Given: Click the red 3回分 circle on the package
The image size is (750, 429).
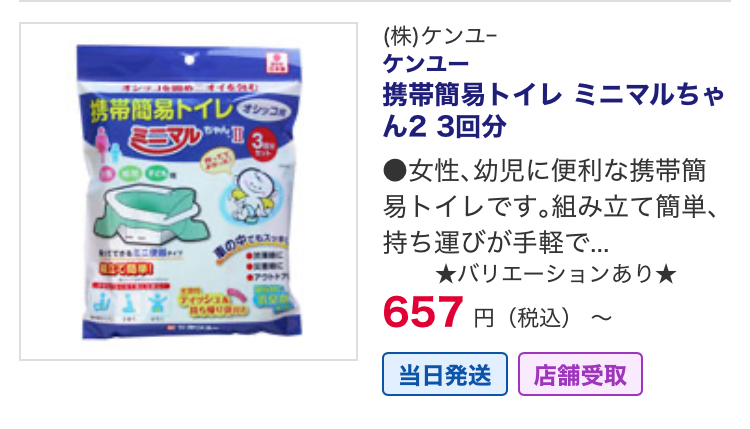Looking at the screenshot, I should click(263, 144).
